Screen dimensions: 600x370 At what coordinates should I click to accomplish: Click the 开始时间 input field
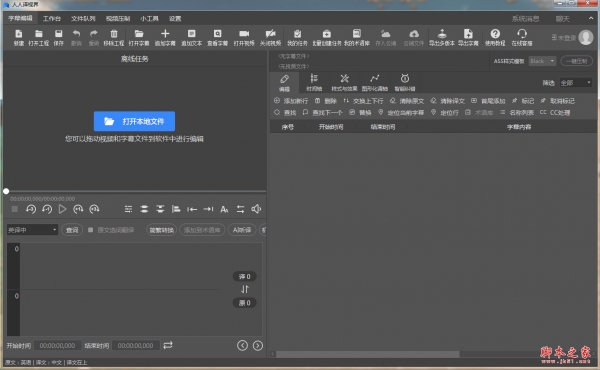tap(57, 346)
